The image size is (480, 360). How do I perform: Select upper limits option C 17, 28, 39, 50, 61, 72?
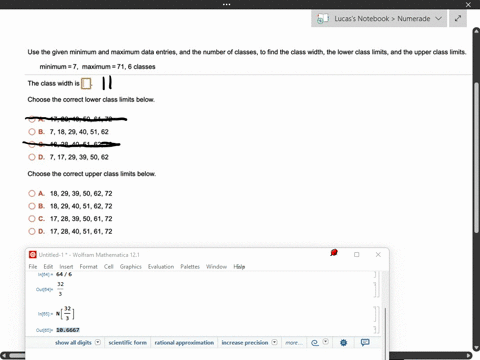[x=32, y=219]
